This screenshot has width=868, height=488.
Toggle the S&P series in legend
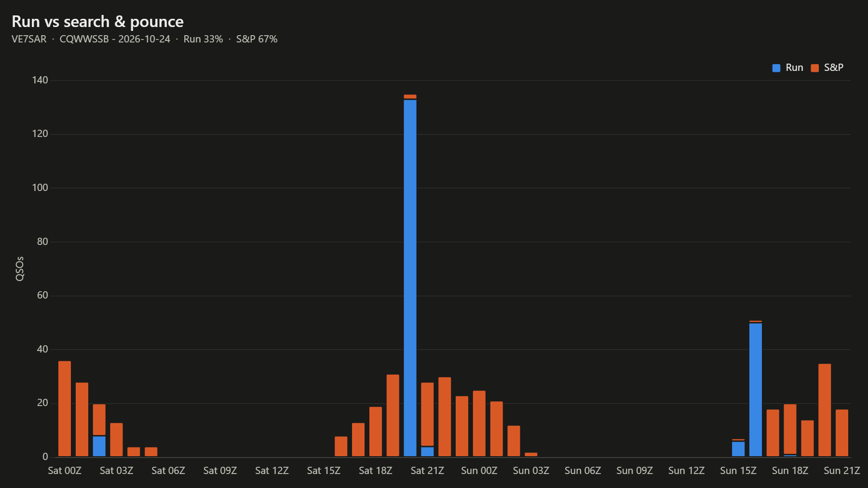pos(827,68)
